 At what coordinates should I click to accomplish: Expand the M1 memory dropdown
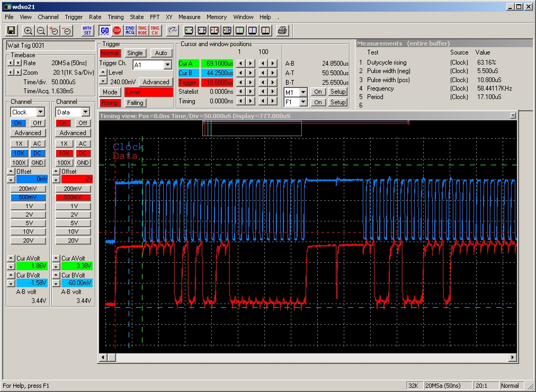pyautogui.click(x=303, y=92)
